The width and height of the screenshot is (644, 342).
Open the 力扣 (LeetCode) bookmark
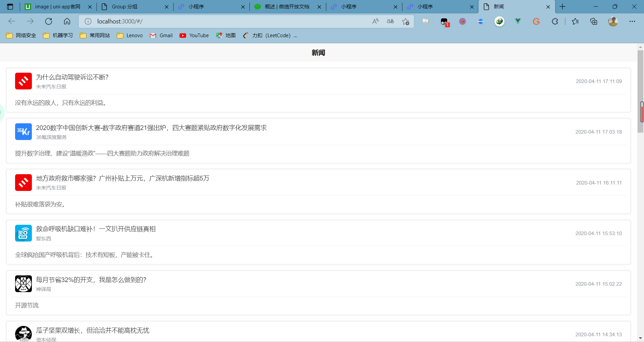point(270,36)
